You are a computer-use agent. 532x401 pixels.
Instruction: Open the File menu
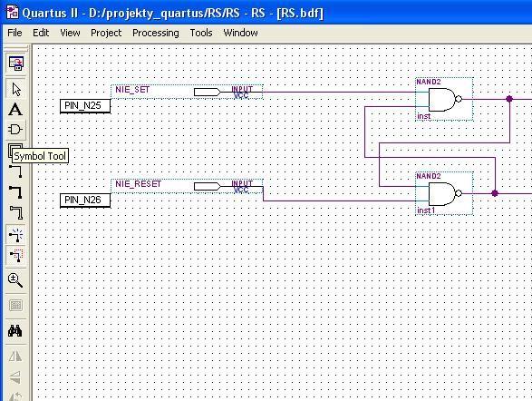click(15, 33)
